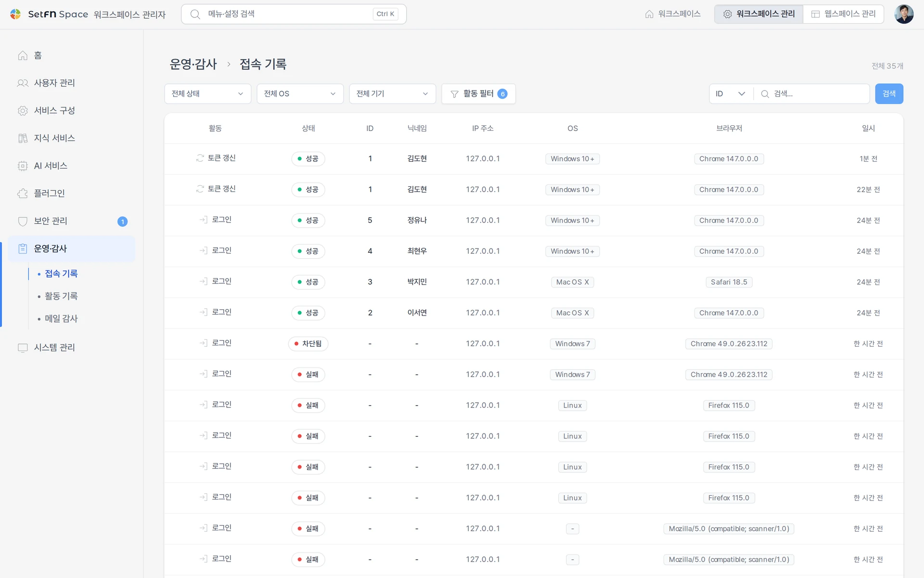This screenshot has width=924, height=578.
Task: Click 운영·감사 in the breadcrumb
Action: [x=193, y=64]
